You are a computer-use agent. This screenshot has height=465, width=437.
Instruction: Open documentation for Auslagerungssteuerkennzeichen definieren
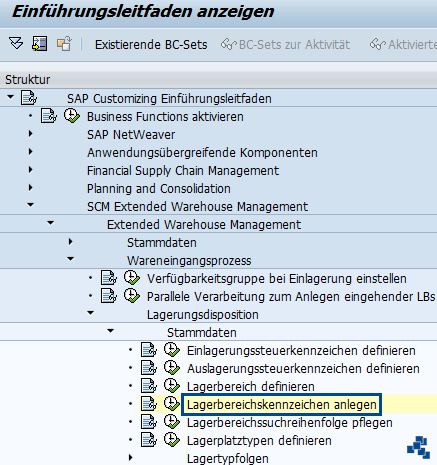pyautogui.click(x=149, y=368)
